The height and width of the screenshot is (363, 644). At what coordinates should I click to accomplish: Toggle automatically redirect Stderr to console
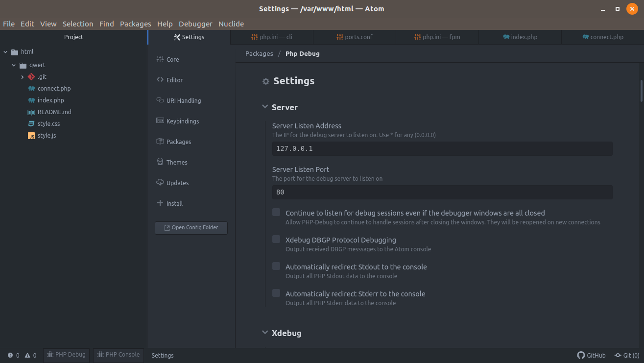tap(276, 293)
